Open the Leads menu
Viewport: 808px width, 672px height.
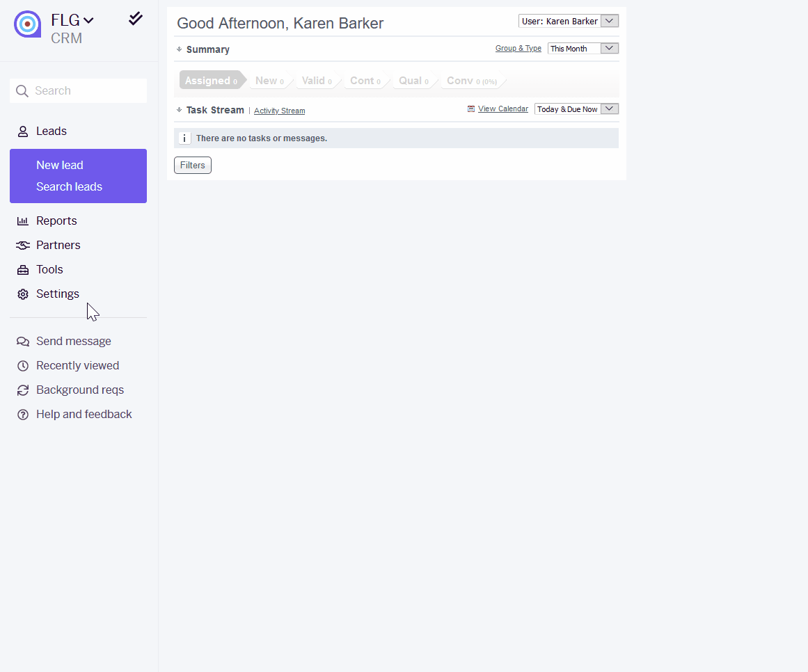coord(52,131)
